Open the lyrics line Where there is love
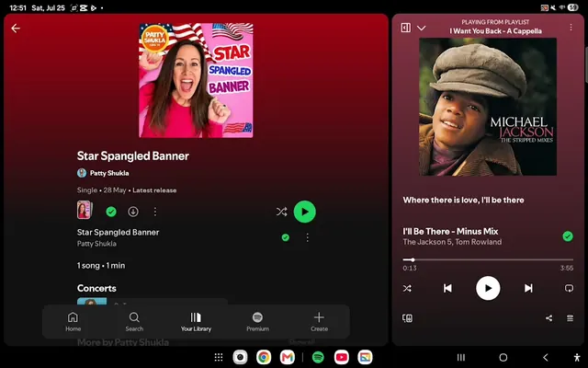The width and height of the screenshot is (588, 368). tap(463, 201)
